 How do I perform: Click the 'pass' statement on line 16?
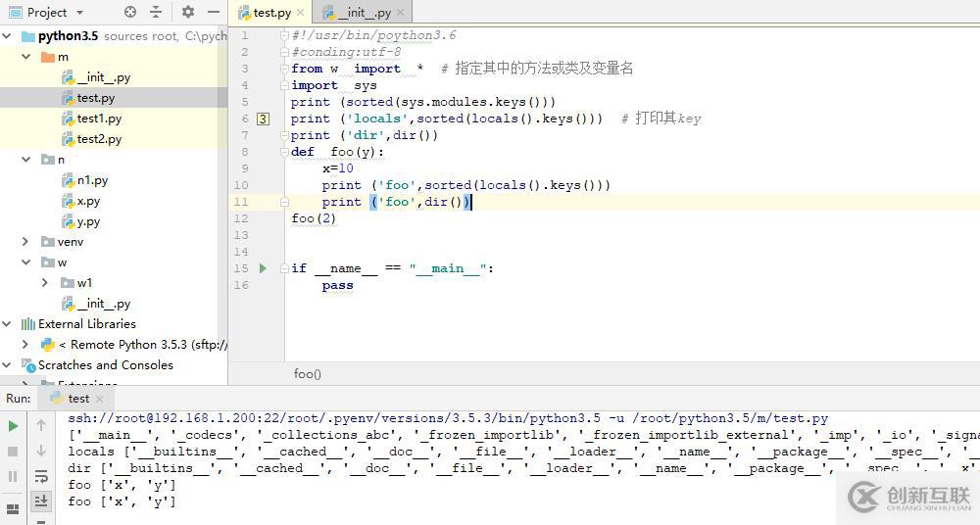pyautogui.click(x=337, y=286)
